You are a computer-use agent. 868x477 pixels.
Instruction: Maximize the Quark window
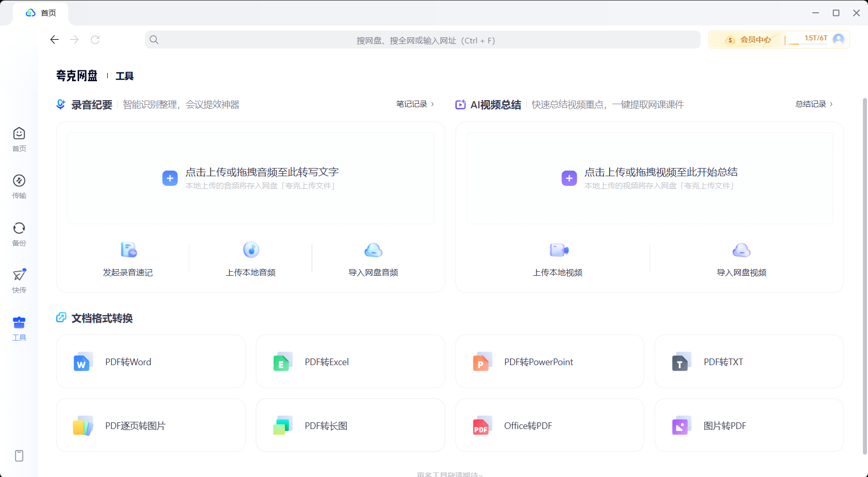(x=836, y=13)
